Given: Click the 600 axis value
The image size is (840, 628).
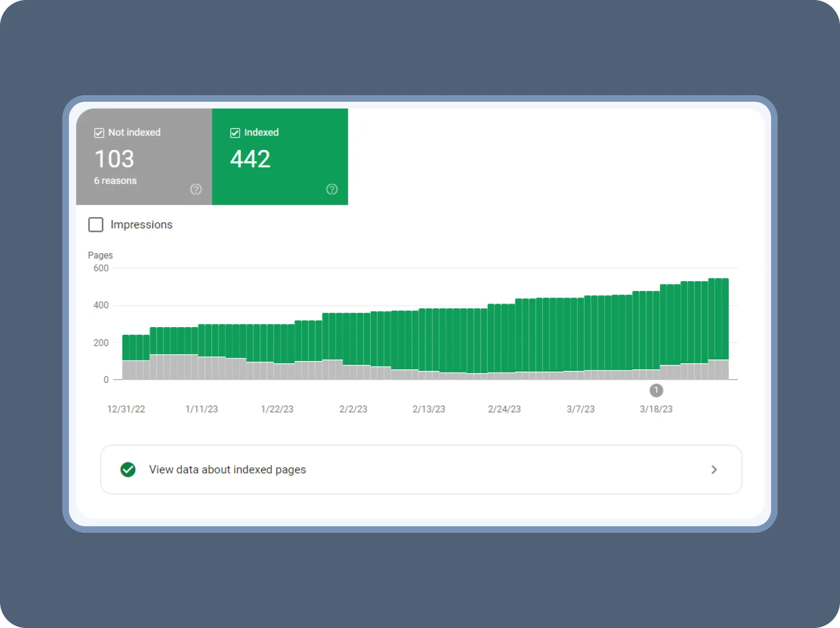Looking at the screenshot, I should click(x=101, y=269).
